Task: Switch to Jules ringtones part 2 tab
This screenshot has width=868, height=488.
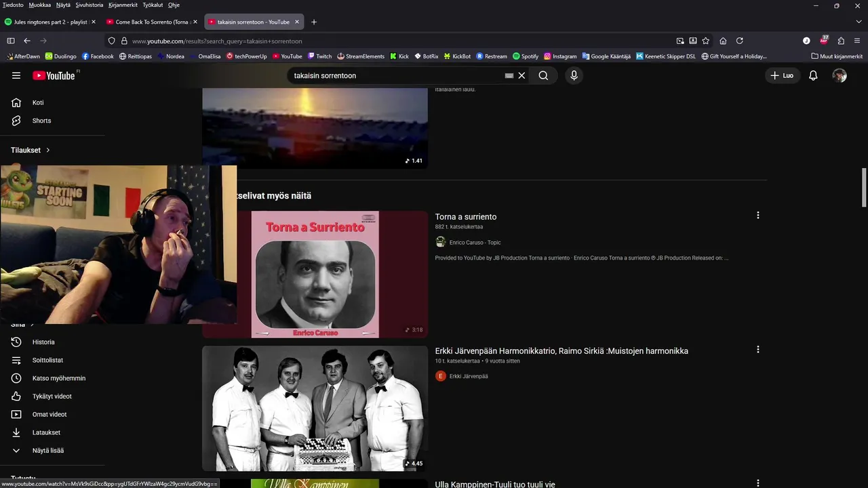Action: pos(50,22)
